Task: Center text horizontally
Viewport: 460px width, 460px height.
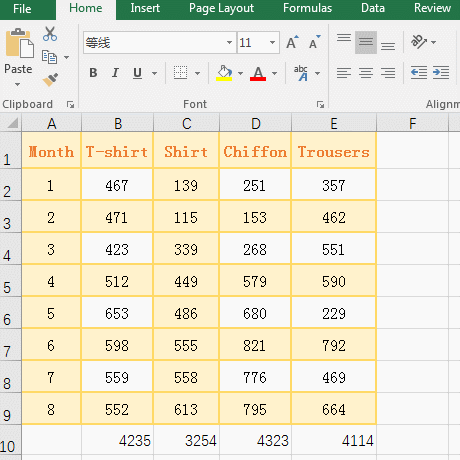Action: (366, 73)
